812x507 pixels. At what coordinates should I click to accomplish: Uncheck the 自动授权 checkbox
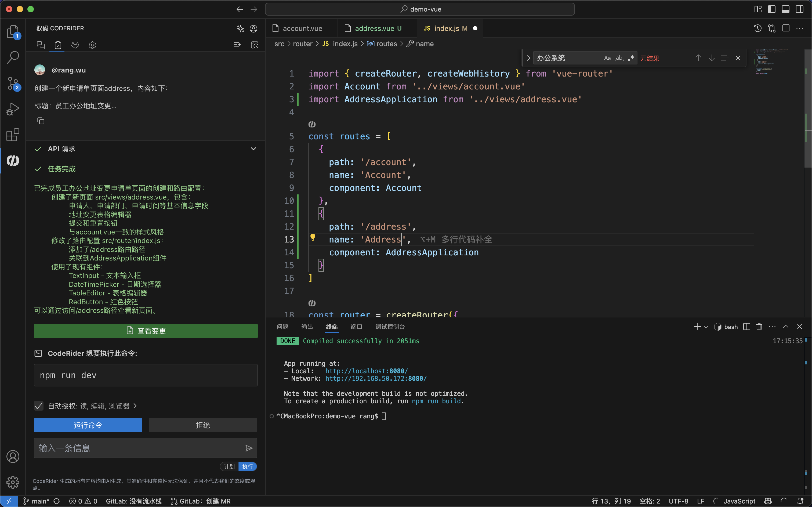coord(39,406)
